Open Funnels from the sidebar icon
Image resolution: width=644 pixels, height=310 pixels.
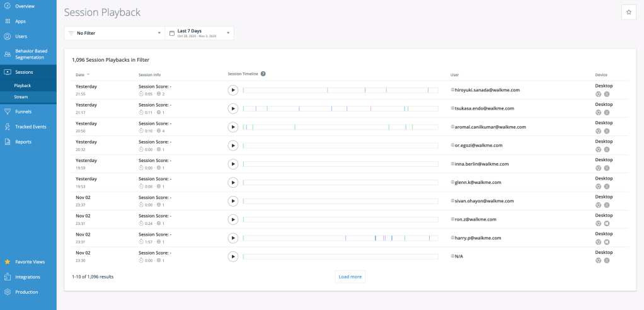(x=8, y=112)
